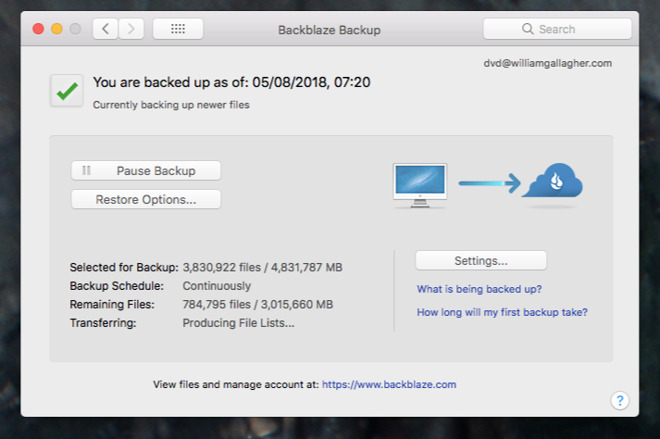Pause the running backup
Image resolution: width=660 pixels, height=439 pixels.
click(146, 170)
